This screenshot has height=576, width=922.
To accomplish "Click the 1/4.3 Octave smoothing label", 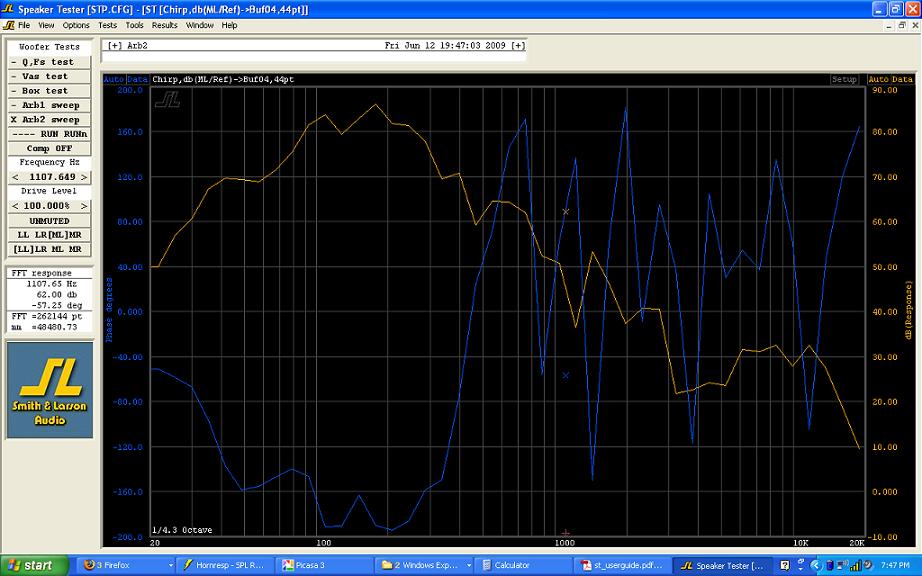I will [x=182, y=530].
